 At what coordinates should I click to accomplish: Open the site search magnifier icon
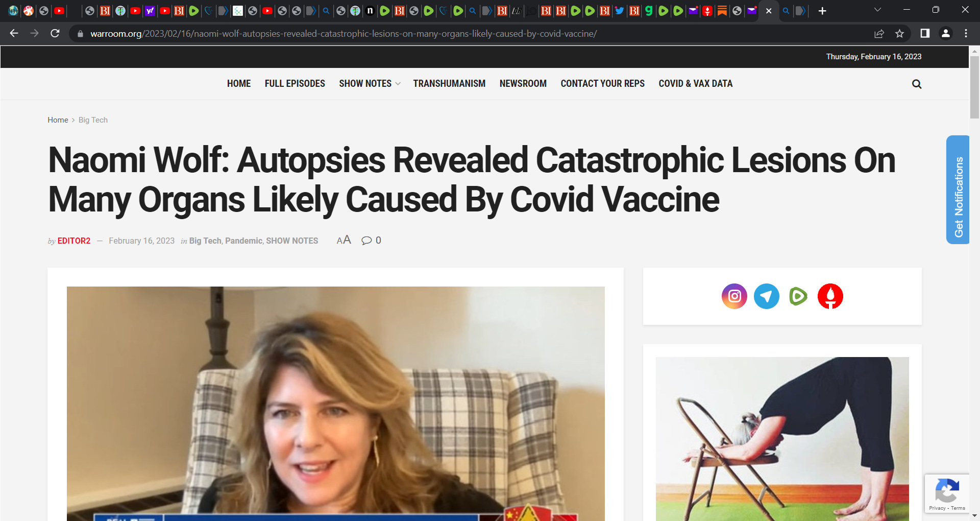coord(917,84)
